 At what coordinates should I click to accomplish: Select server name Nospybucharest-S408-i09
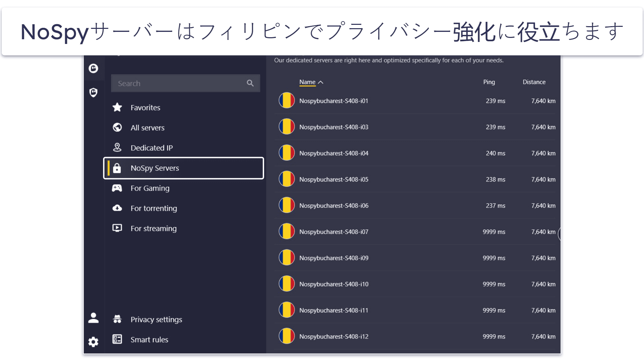coord(334,258)
